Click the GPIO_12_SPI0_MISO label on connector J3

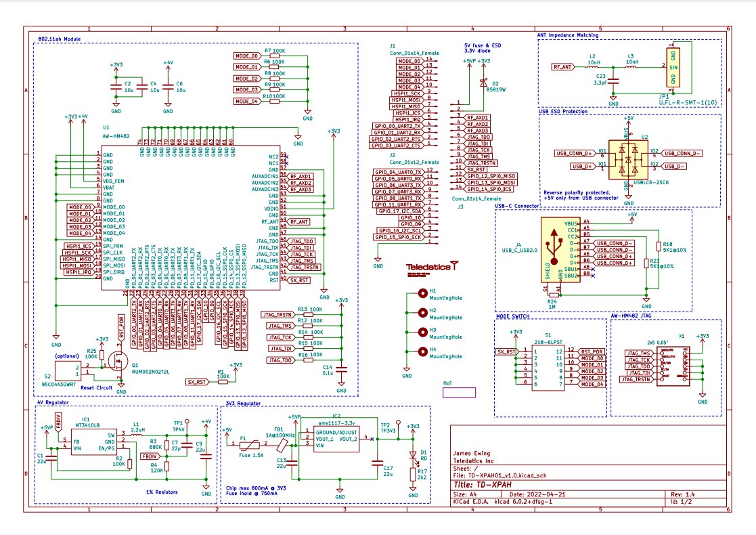click(491, 176)
